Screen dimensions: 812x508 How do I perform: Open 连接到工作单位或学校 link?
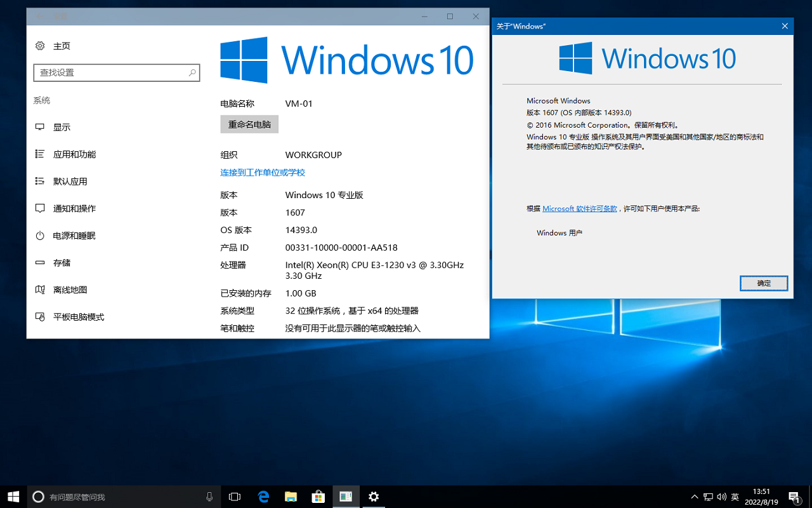pos(263,173)
